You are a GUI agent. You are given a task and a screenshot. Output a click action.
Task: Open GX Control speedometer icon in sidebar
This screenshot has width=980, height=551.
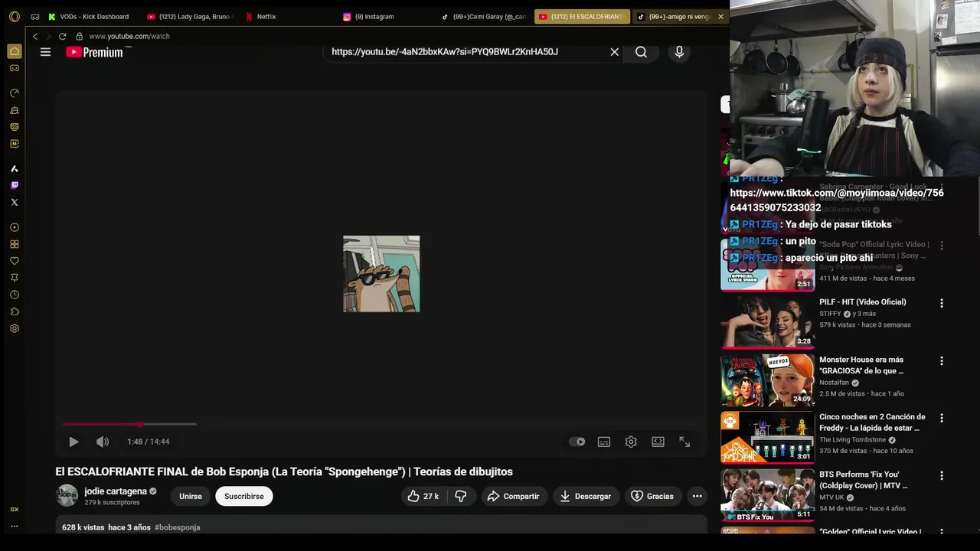(x=14, y=93)
